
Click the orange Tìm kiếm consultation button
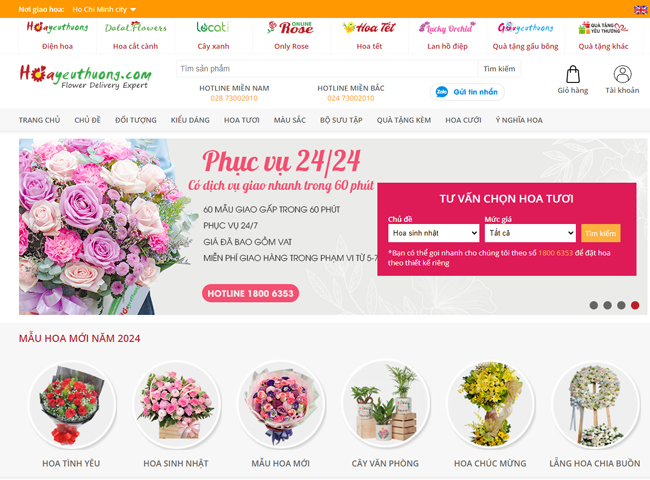(x=601, y=233)
